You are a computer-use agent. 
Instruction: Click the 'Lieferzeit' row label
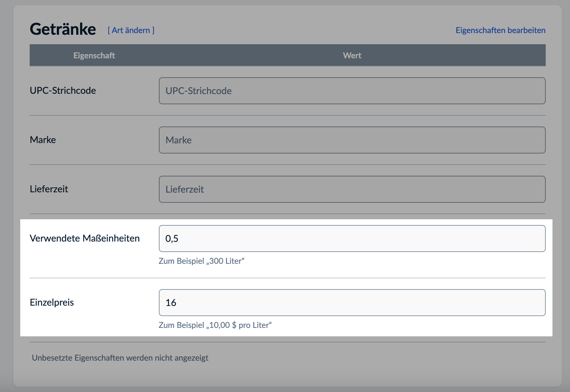(x=49, y=189)
